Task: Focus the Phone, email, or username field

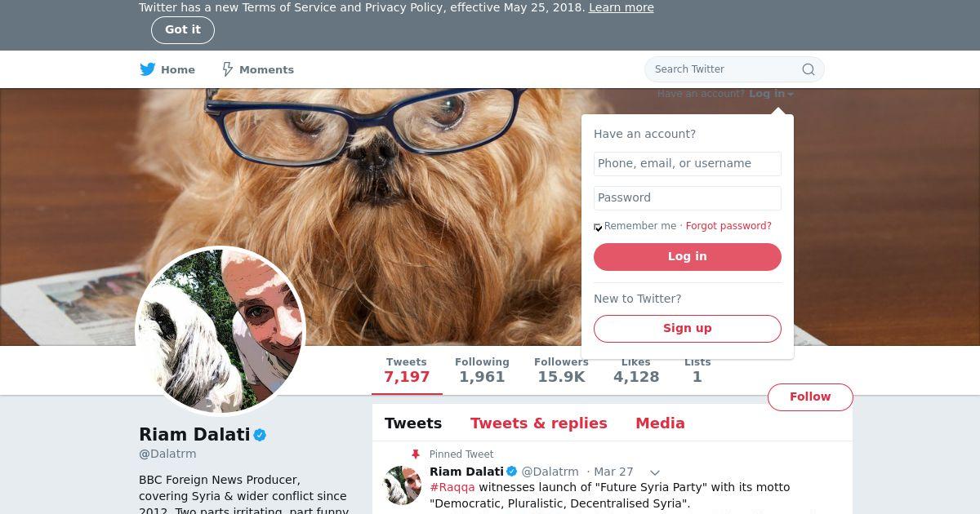Action: tap(688, 164)
